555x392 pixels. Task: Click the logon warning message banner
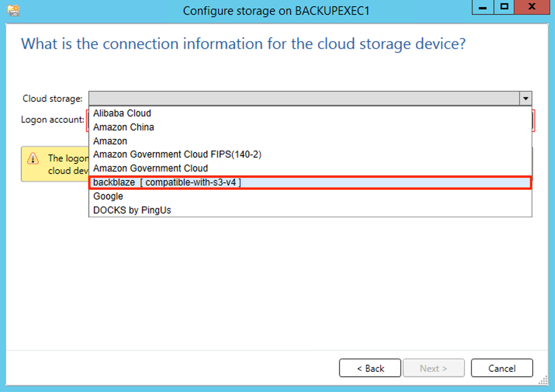[55, 164]
